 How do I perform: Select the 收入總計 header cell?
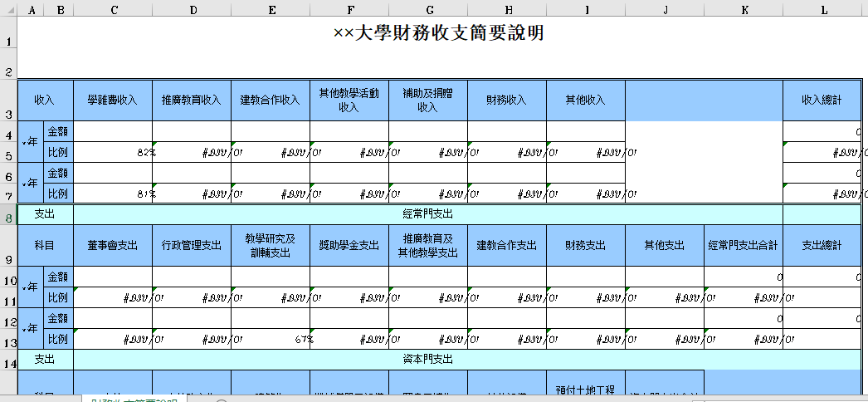point(822,100)
